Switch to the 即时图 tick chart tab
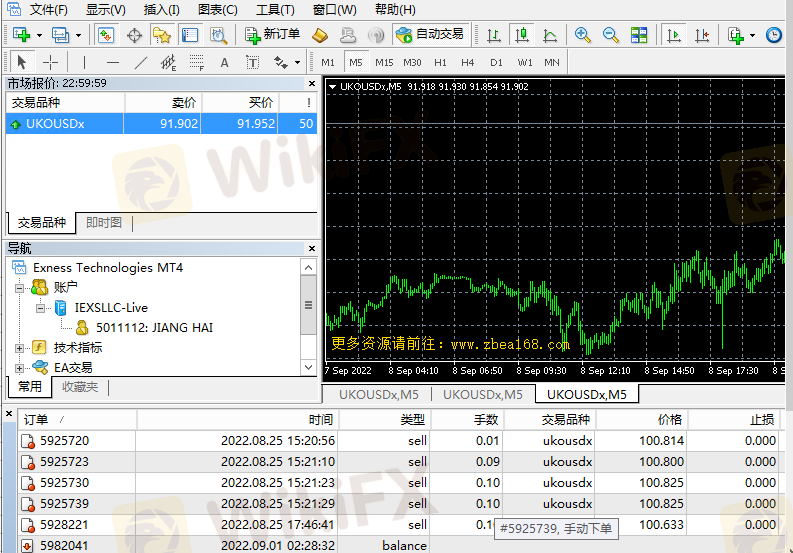 click(x=104, y=222)
